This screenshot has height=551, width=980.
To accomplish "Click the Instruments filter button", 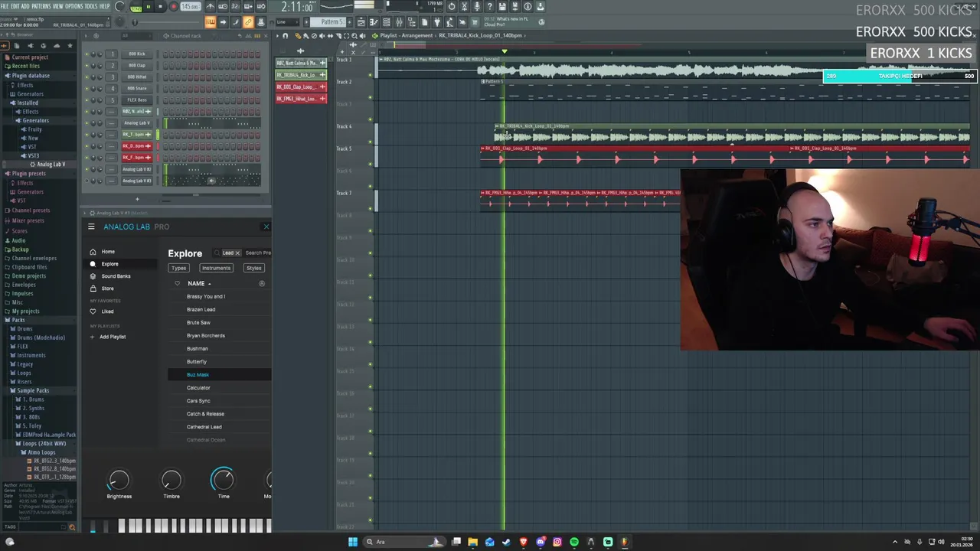I will tap(216, 268).
